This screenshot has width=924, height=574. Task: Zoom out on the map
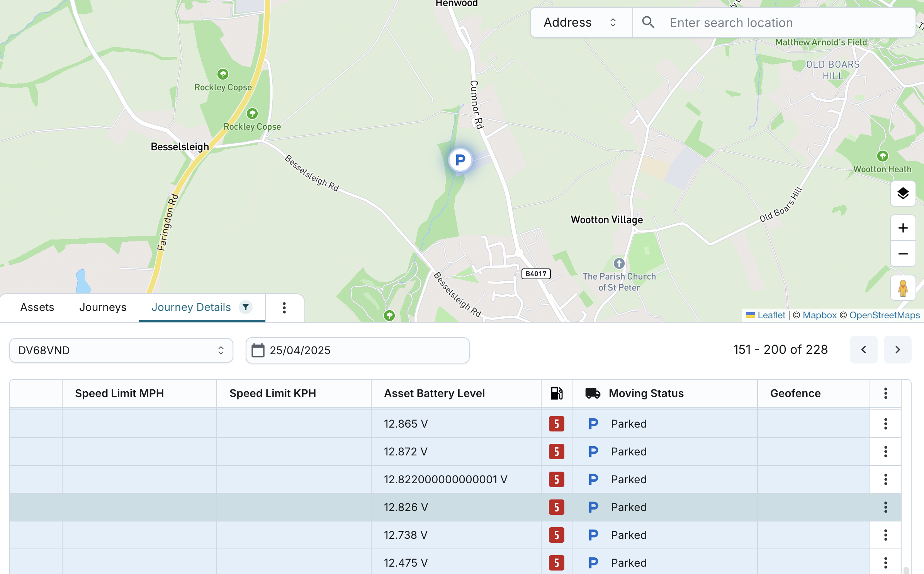click(x=903, y=254)
